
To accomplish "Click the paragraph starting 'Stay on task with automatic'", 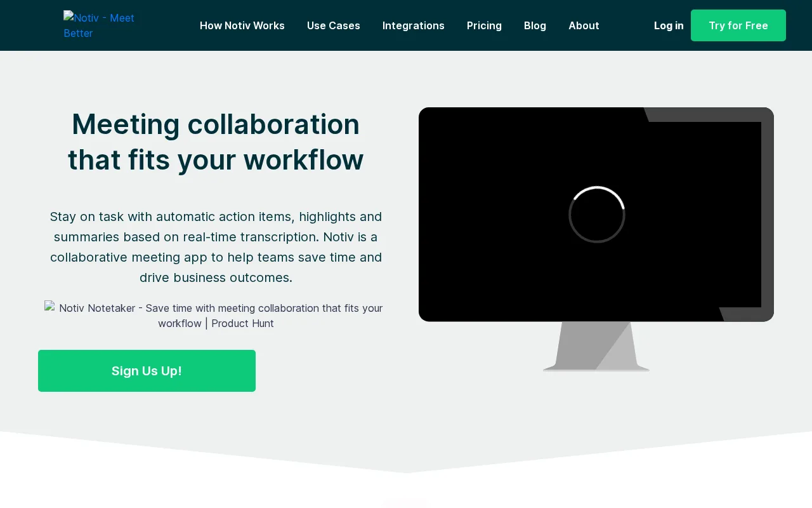I will pos(216,247).
